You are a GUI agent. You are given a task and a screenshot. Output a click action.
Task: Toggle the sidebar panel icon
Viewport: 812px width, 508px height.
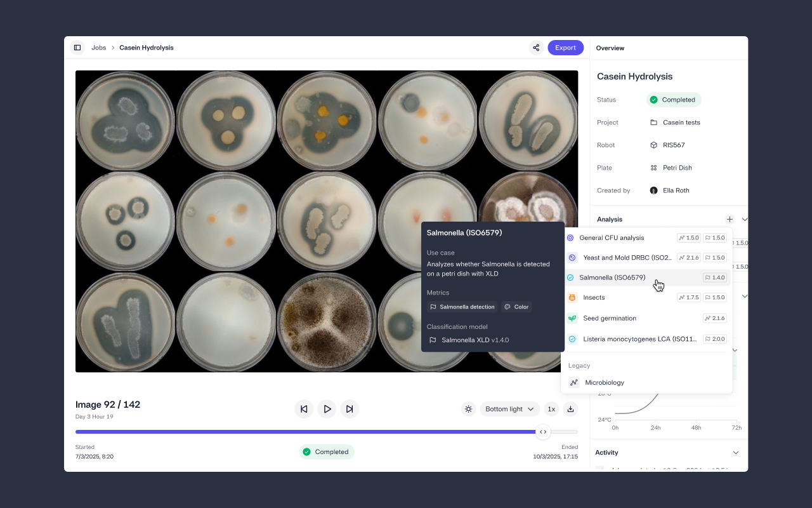(x=77, y=48)
